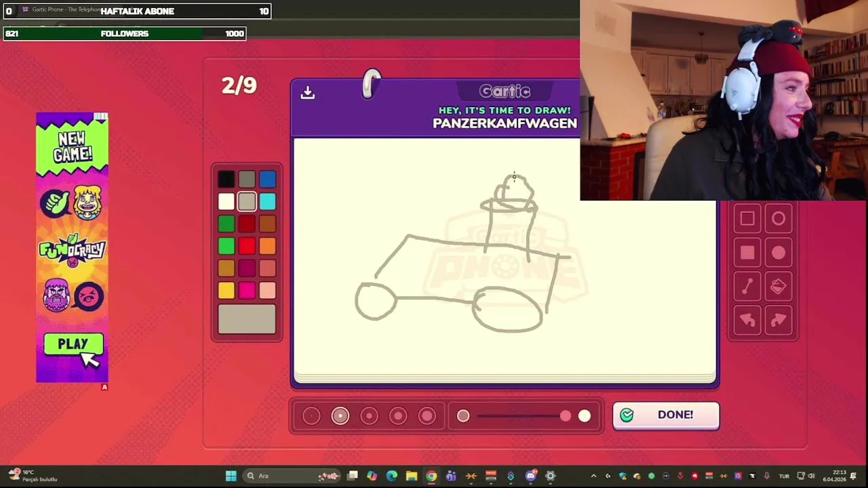Open File Explorer from the taskbar

click(x=412, y=476)
